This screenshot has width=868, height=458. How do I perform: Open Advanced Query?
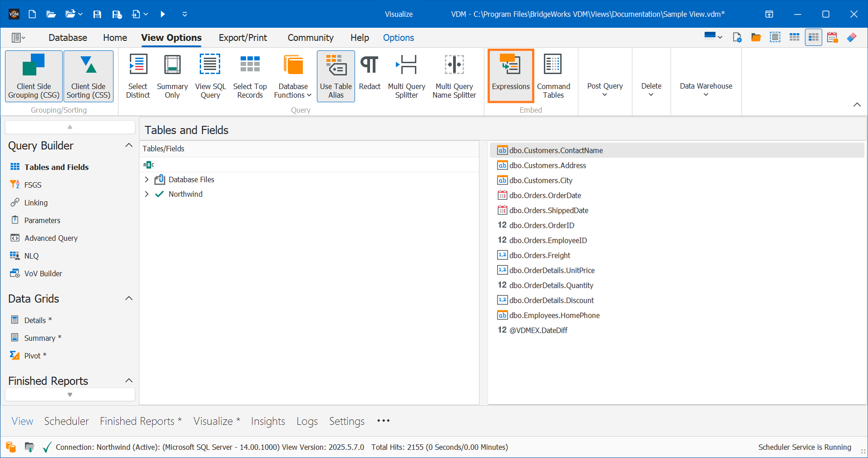click(x=51, y=238)
